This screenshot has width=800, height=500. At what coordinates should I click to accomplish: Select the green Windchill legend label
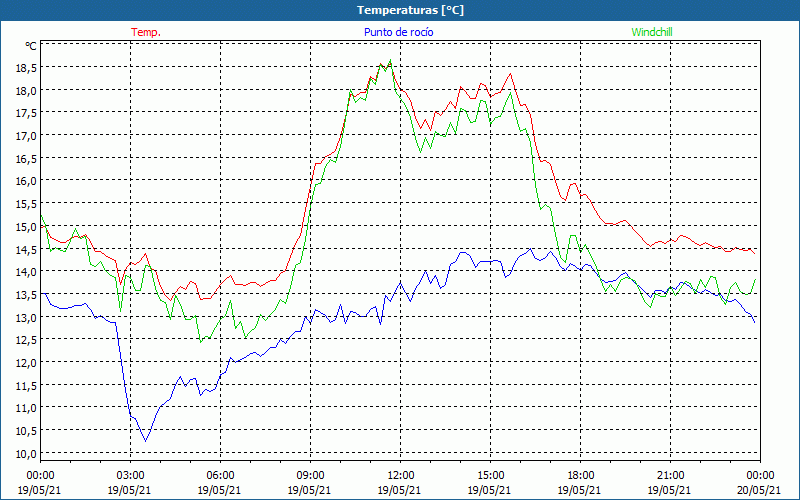pos(652,32)
